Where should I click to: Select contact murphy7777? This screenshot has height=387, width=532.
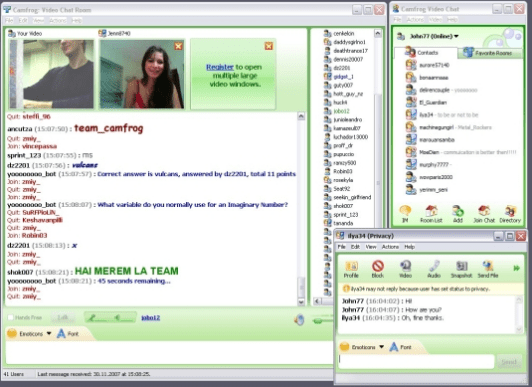coord(428,165)
